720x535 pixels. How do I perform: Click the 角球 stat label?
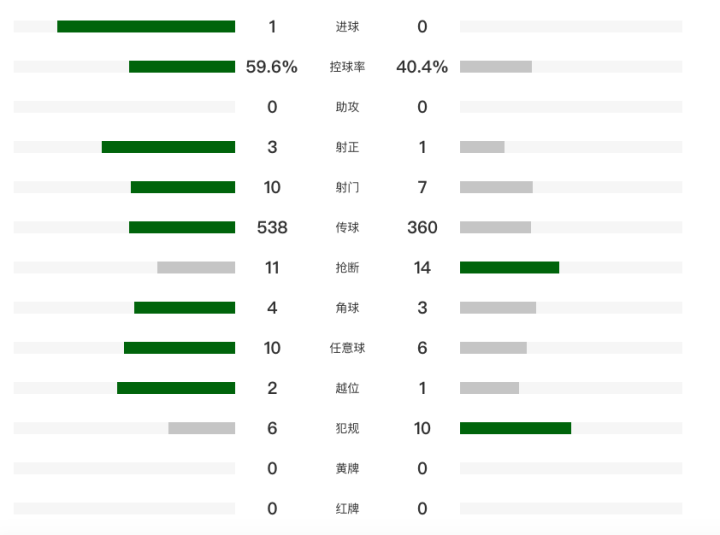(347, 308)
